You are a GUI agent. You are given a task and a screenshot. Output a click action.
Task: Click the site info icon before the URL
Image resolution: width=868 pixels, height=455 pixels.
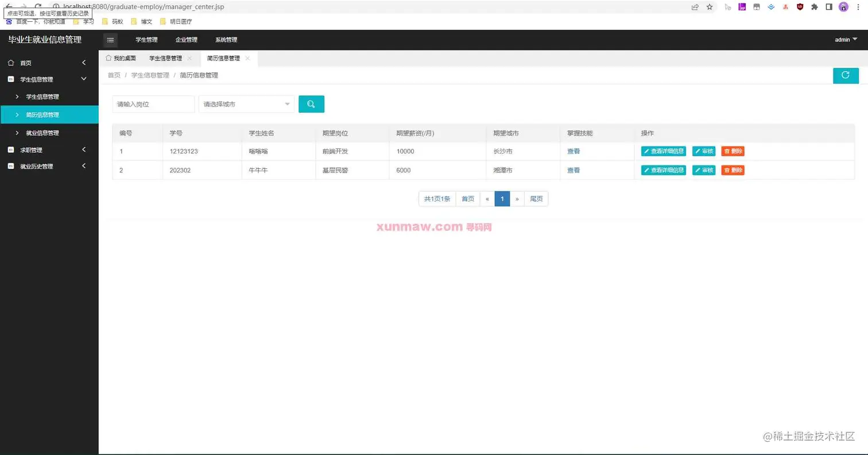tap(56, 7)
